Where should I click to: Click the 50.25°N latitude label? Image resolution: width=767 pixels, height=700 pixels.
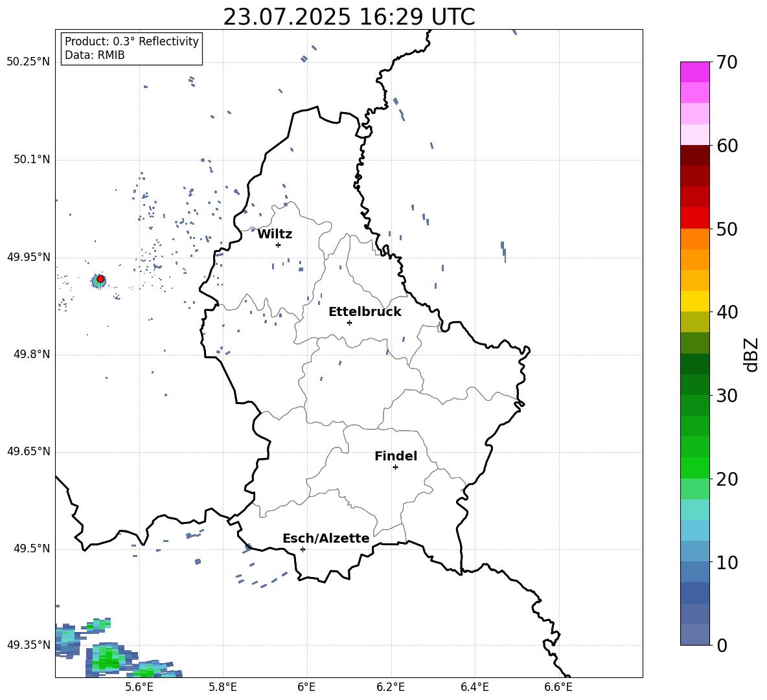pyautogui.click(x=29, y=62)
